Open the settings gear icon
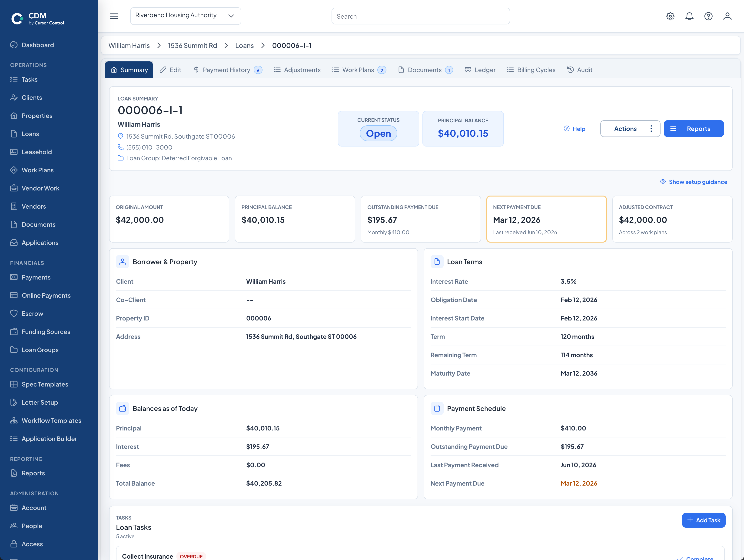Screen dimensions: 744x560 [x=670, y=16]
